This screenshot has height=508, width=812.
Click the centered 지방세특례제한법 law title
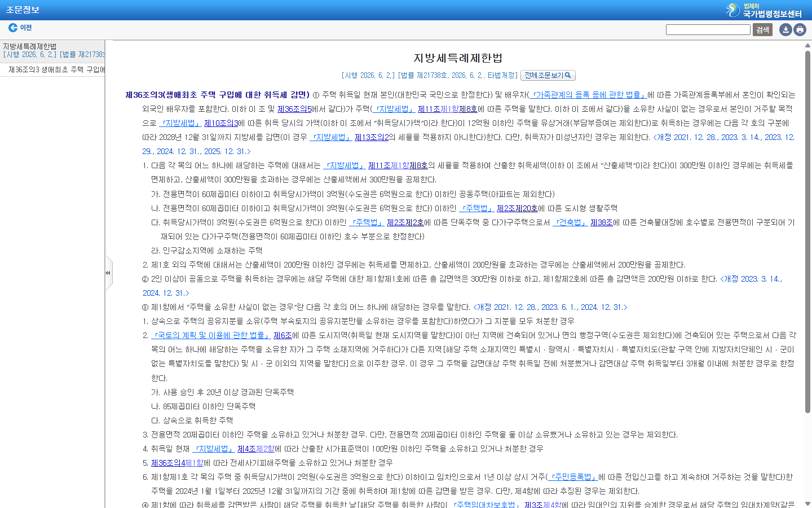458,58
